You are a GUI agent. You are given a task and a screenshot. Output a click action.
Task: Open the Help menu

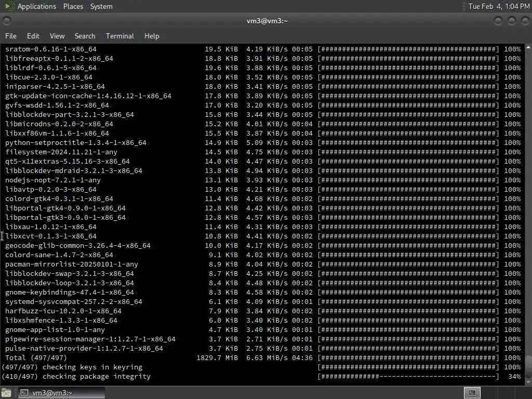pos(152,36)
